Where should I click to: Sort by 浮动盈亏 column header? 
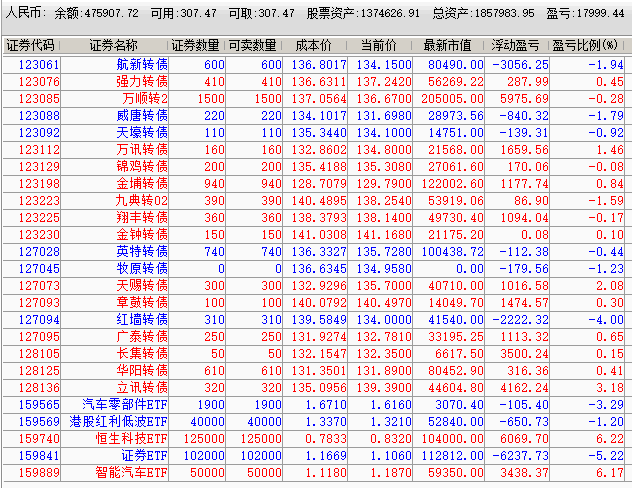click(x=515, y=45)
